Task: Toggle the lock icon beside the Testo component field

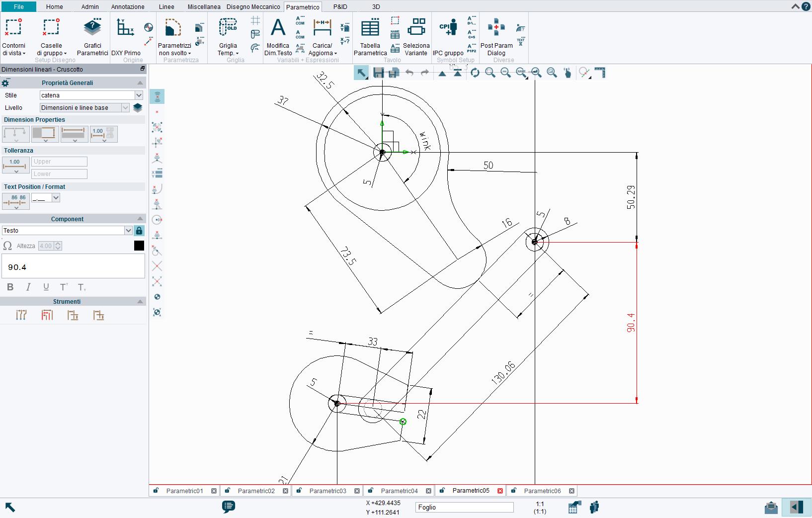Action: tap(139, 230)
